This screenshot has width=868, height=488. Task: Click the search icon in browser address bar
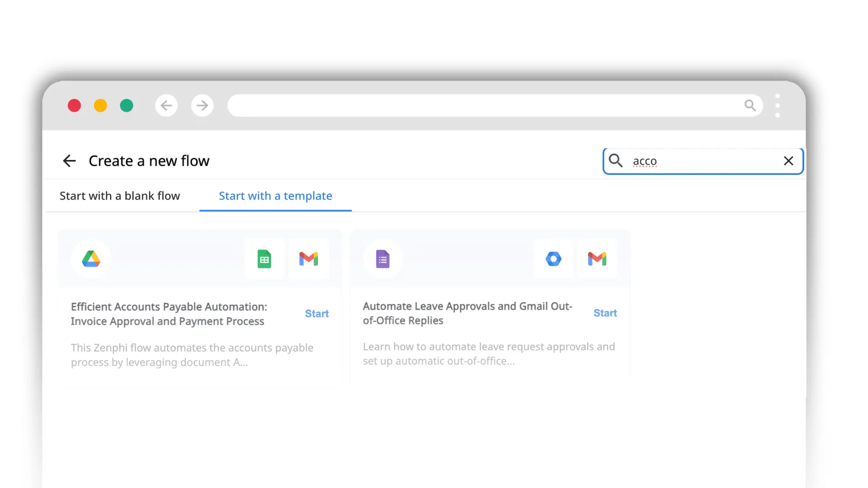750,106
